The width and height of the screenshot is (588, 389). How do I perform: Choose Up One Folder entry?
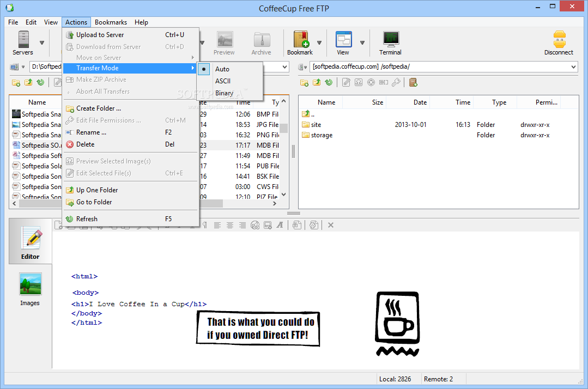(130, 190)
